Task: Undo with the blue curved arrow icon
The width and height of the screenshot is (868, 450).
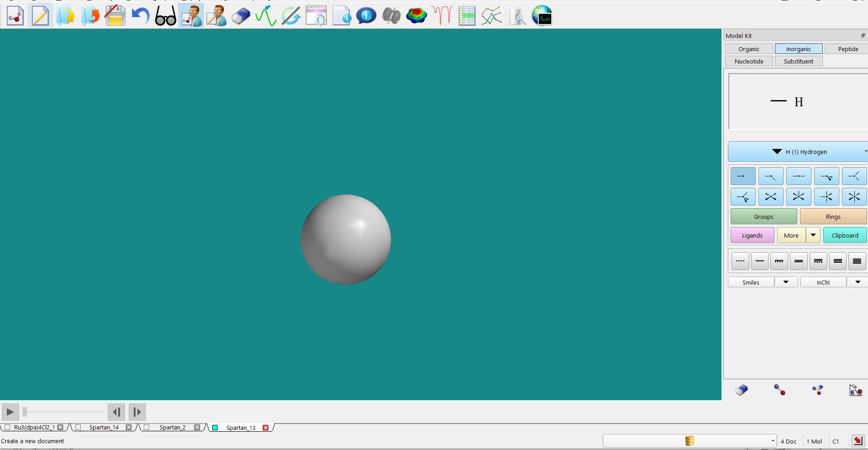Action: click(x=141, y=16)
